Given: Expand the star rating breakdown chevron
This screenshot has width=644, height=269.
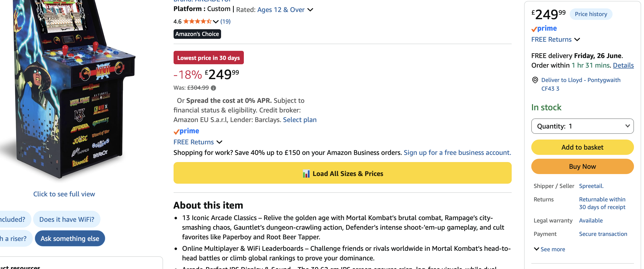Looking at the screenshot, I should coord(216,22).
